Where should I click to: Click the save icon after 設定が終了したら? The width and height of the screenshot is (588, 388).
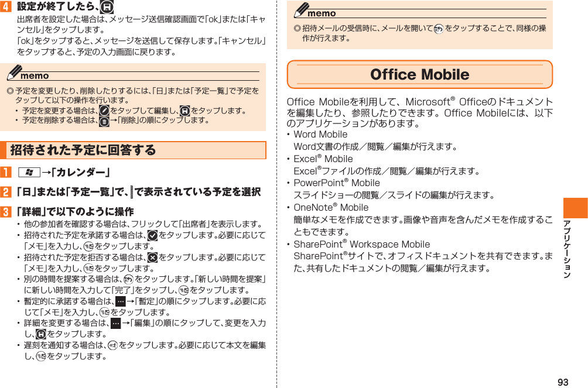coord(107,7)
